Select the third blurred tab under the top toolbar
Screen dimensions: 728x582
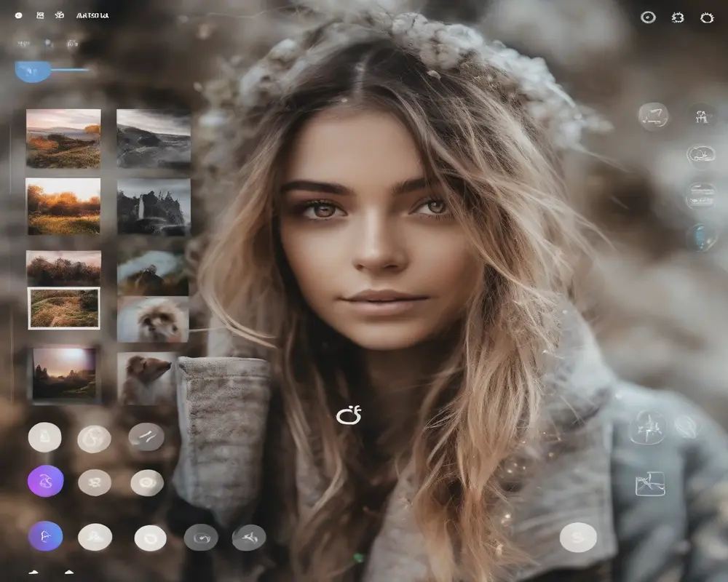72,44
